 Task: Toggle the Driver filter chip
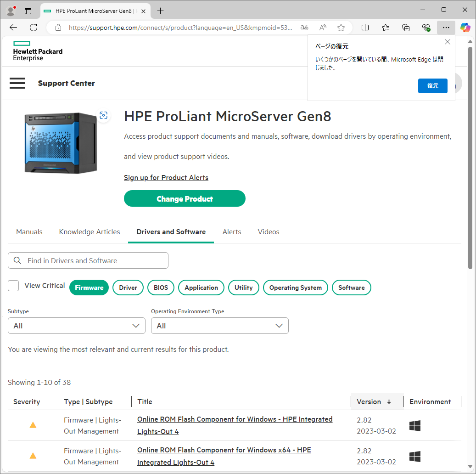point(128,288)
